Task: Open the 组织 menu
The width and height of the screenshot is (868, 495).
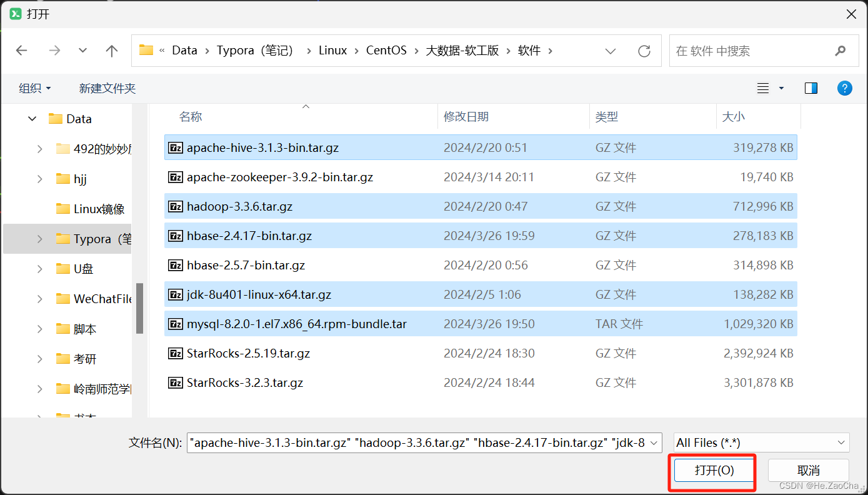Action: [x=35, y=88]
